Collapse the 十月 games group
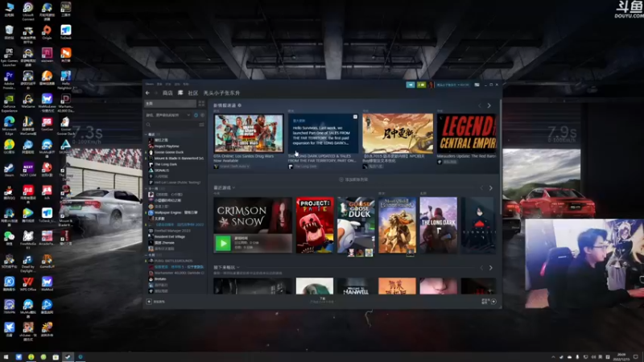Screen dimensions: 644x362 tap(147, 255)
